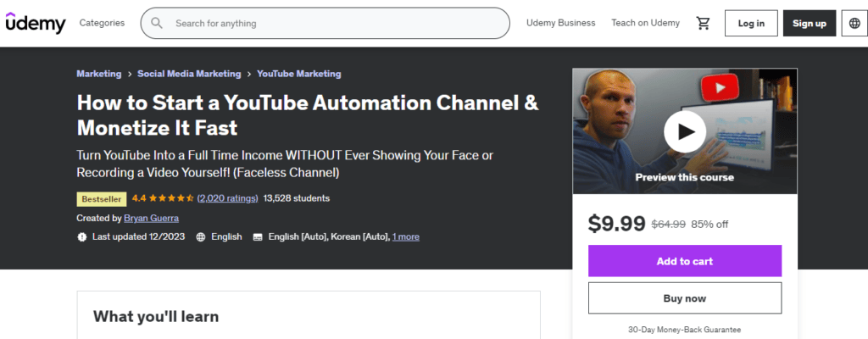Open the Categories menu

point(102,23)
